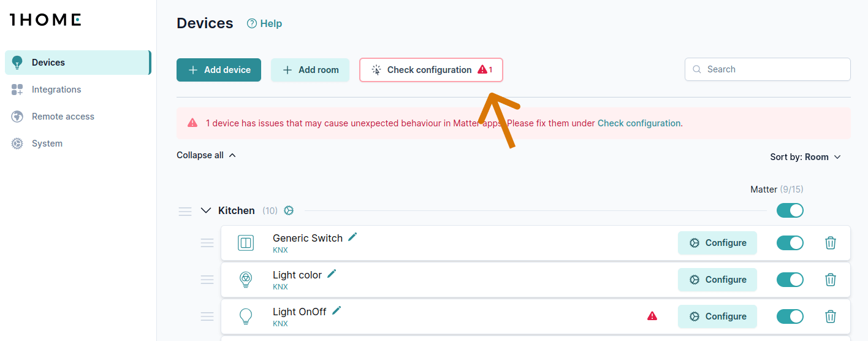This screenshot has width=868, height=341.
Task: Open Kitchen room settings gear
Action: coord(289,210)
